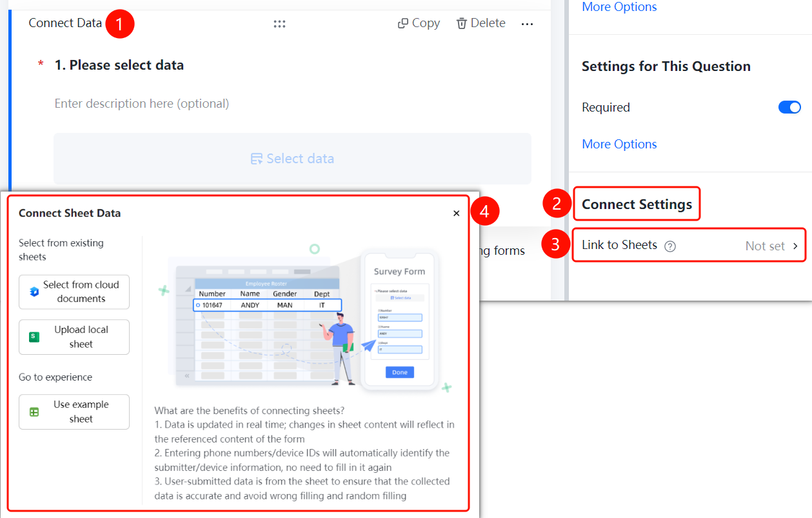The width and height of the screenshot is (812, 518).
Task: Copy the Connect Data question
Action: pyautogui.click(x=419, y=23)
